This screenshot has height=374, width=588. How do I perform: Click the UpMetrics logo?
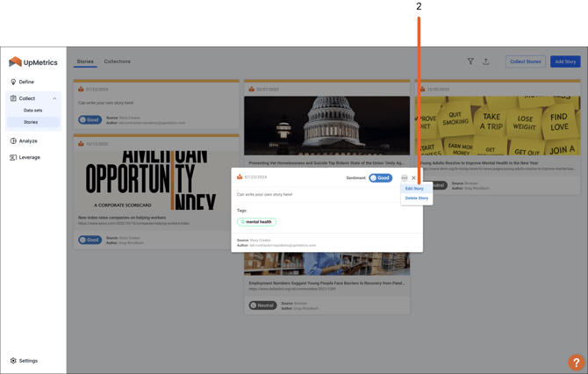[x=32, y=62]
